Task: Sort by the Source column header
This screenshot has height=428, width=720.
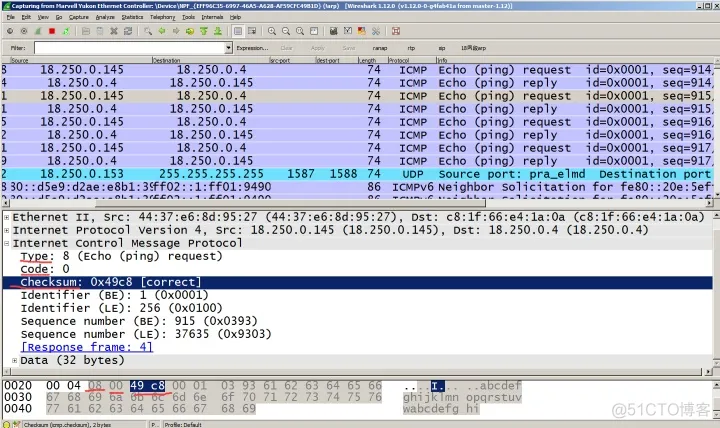Action: 80,60
